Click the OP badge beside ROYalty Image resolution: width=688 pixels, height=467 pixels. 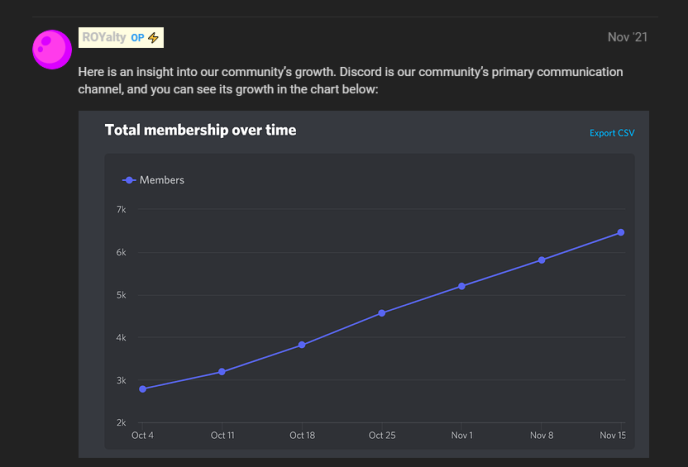137,38
